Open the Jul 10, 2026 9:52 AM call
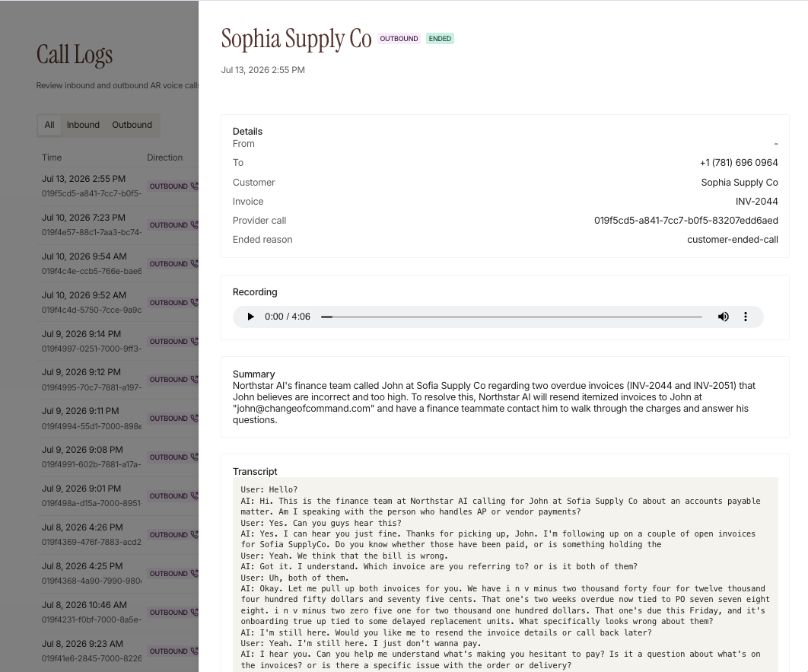808x672 pixels. [117, 302]
